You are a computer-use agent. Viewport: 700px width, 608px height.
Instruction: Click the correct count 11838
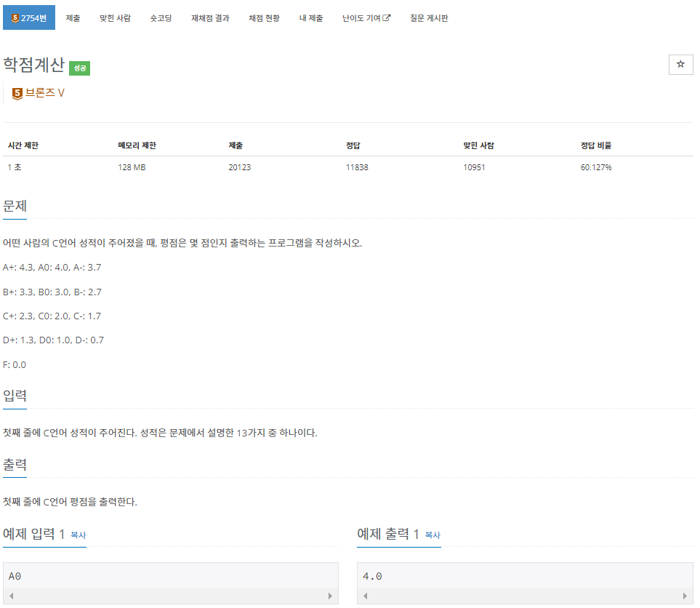click(357, 167)
